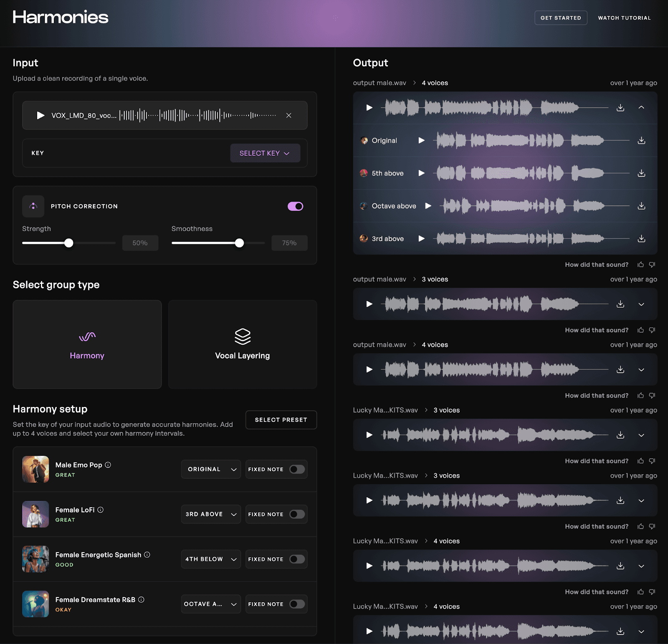668x644 pixels.
Task: Toggle Fixed Note for Female LoFi
Action: tap(297, 514)
